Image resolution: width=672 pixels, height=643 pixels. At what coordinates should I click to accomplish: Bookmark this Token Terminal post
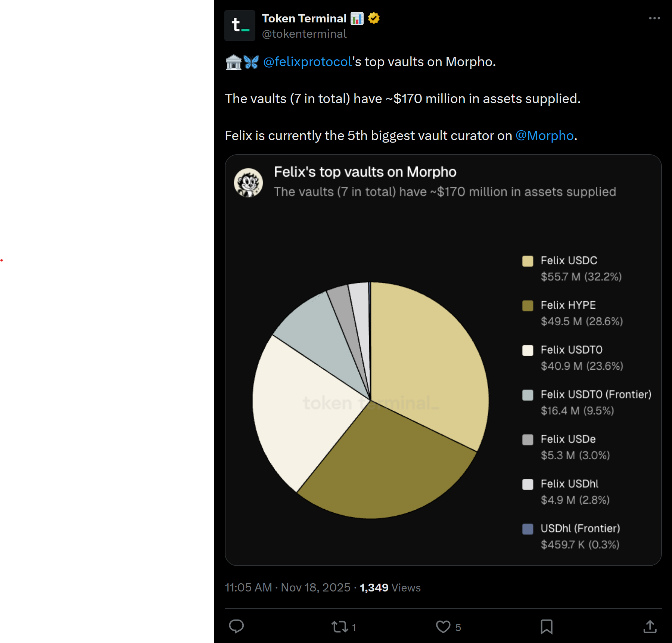(547, 627)
